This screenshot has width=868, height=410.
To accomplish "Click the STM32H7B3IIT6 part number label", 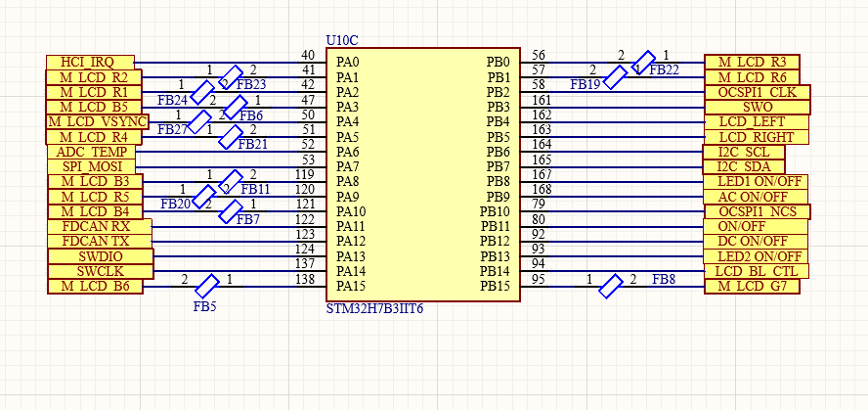I will 374,308.
